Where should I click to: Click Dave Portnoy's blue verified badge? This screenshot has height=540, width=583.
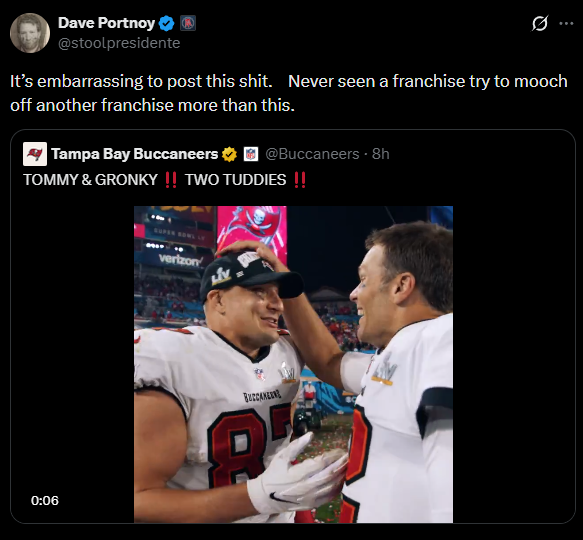[166, 23]
